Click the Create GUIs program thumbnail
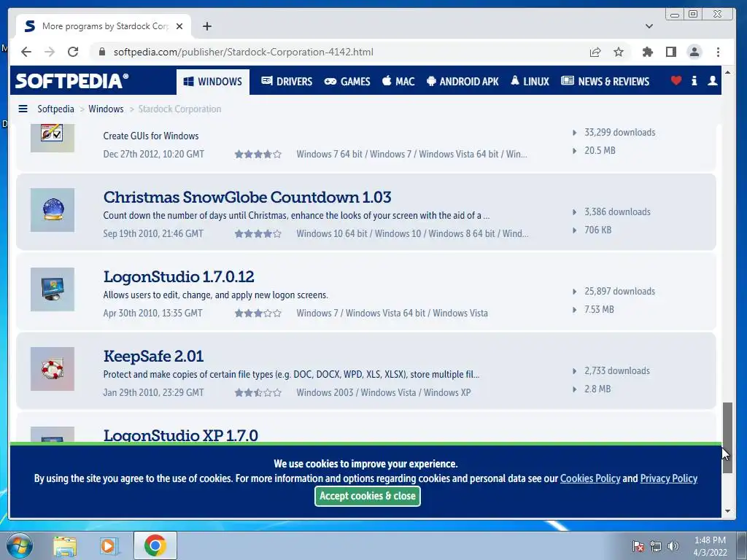 [x=53, y=138]
